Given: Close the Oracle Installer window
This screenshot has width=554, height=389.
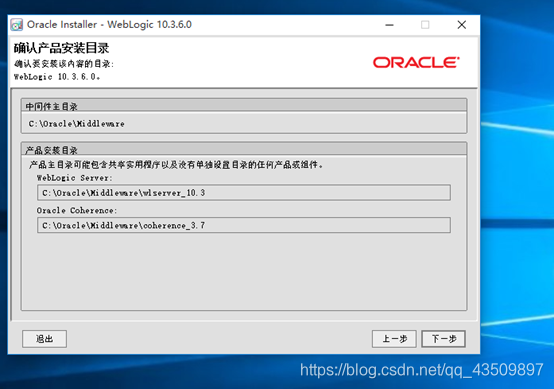Looking at the screenshot, I should (x=461, y=25).
